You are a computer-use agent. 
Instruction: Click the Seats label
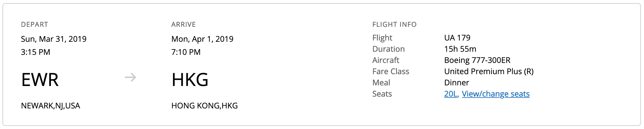tap(382, 94)
